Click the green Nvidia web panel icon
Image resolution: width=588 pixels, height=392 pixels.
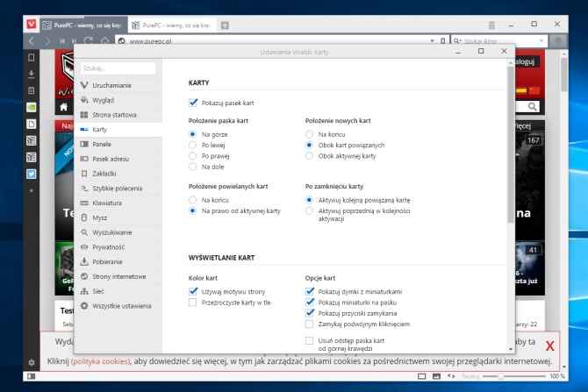point(32,107)
